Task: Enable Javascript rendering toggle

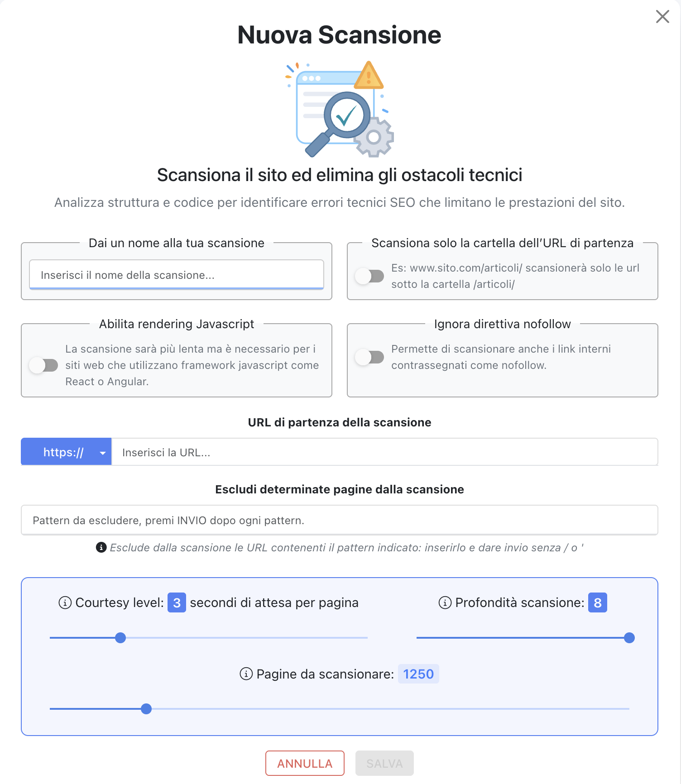Action: (43, 365)
